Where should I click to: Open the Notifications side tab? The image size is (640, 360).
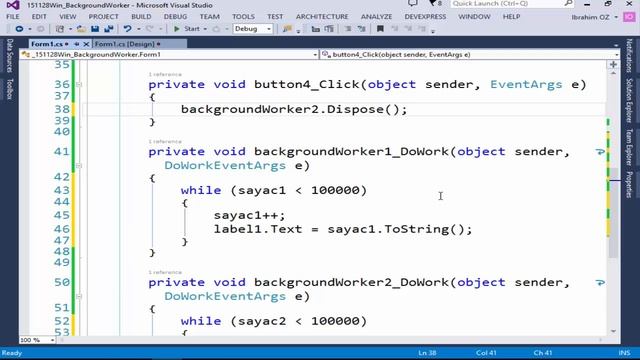click(629, 56)
